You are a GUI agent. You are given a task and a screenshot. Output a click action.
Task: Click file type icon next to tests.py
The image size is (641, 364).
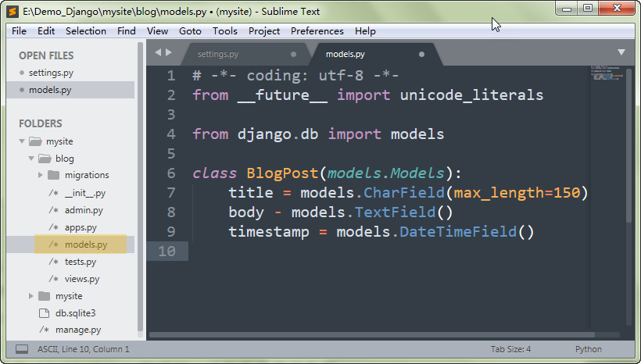pyautogui.click(x=54, y=262)
